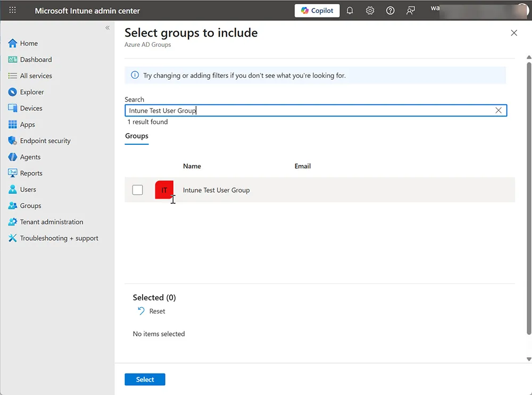Open the settings gear icon
Image resolution: width=532 pixels, height=395 pixels.
[x=370, y=10]
